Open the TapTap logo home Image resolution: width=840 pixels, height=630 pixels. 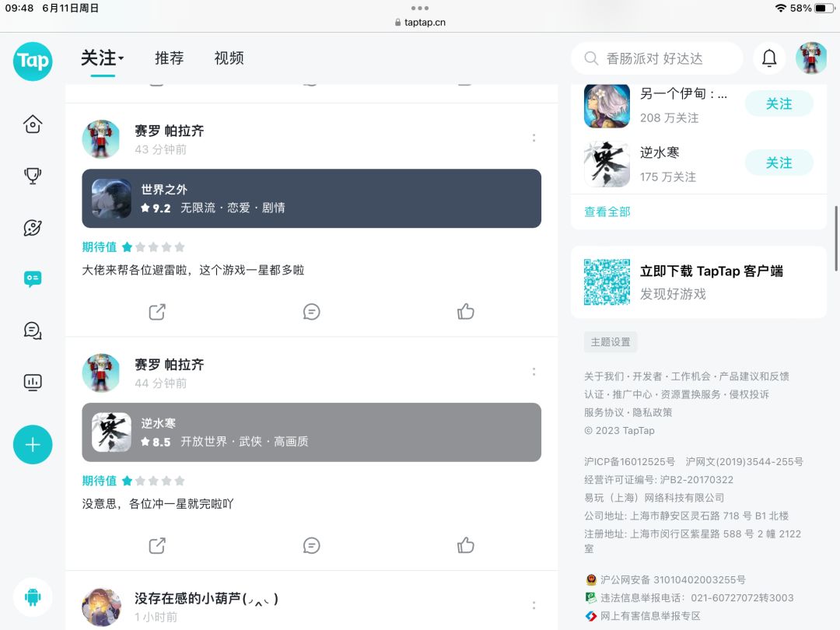coord(33,61)
